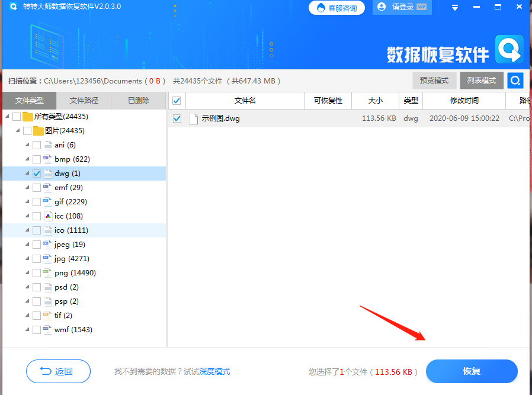
Task: Click the psd file type icon
Action: (48, 288)
